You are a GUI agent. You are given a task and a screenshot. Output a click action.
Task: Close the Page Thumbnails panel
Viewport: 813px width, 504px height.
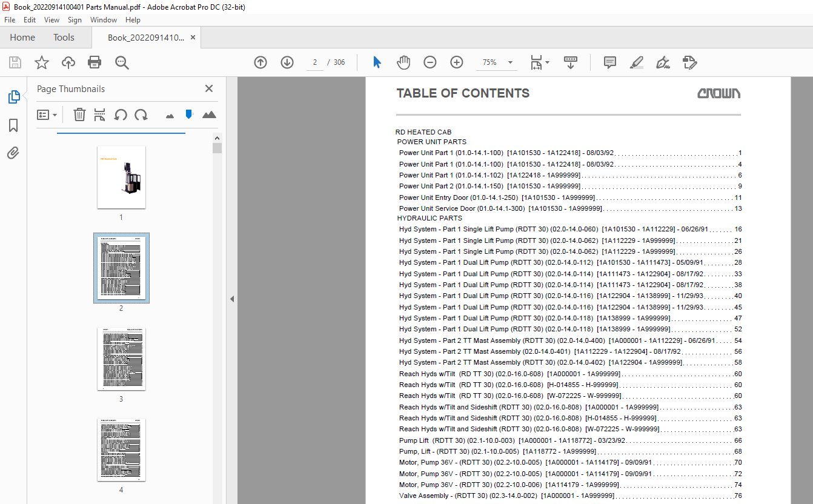209,88
